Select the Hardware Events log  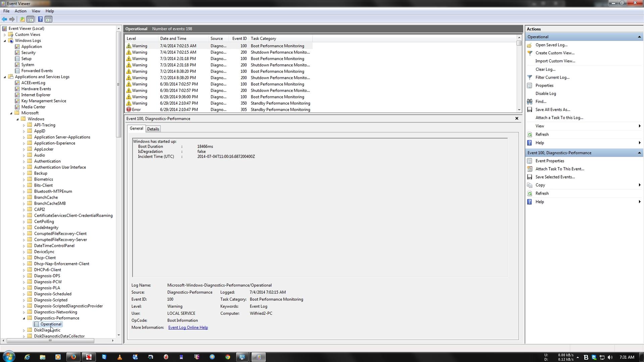[36, 89]
